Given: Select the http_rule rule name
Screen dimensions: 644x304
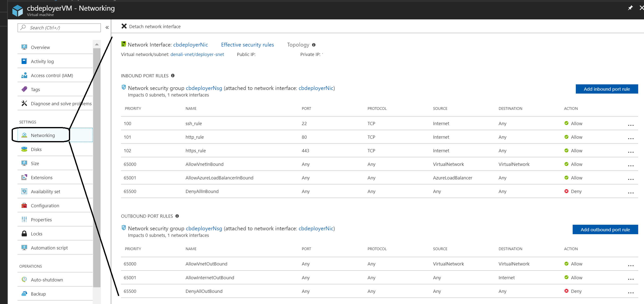Looking at the screenshot, I should 195,137.
